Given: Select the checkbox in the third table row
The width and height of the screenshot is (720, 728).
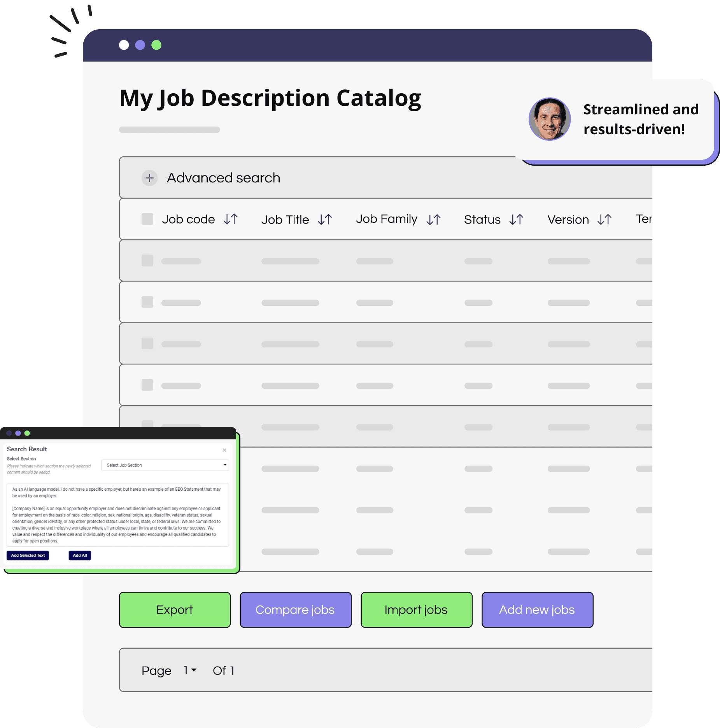Looking at the screenshot, I should (147, 344).
